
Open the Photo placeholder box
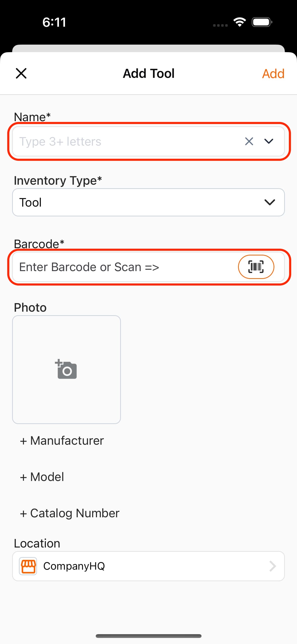pyautogui.click(x=67, y=369)
